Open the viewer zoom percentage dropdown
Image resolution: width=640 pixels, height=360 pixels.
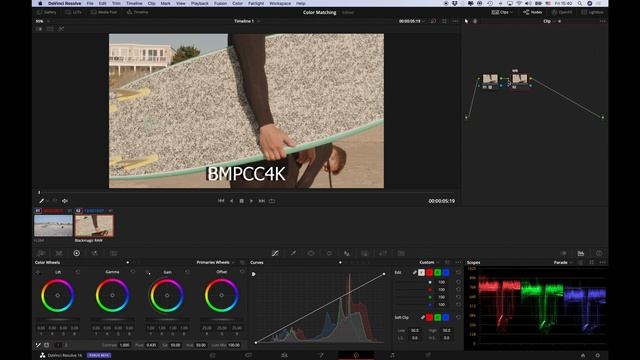(x=42, y=21)
